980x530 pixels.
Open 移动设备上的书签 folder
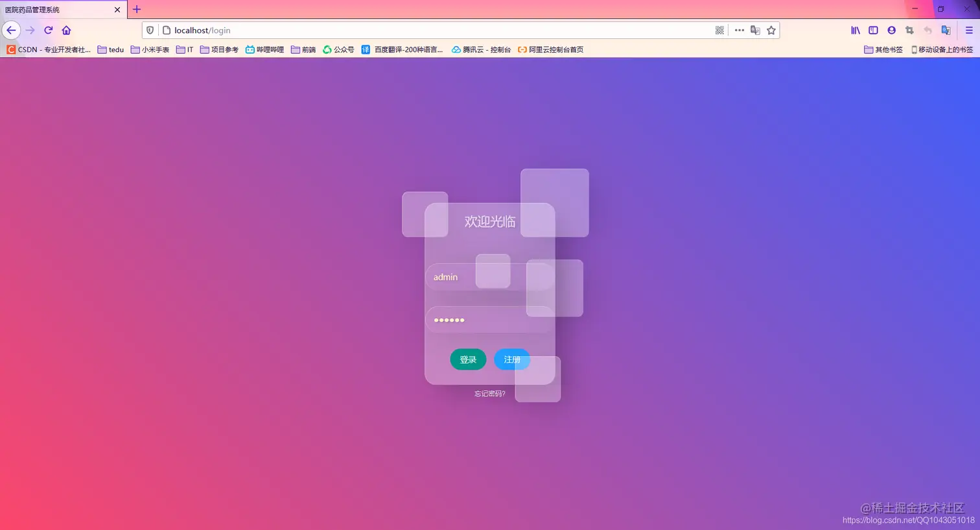[942, 49]
